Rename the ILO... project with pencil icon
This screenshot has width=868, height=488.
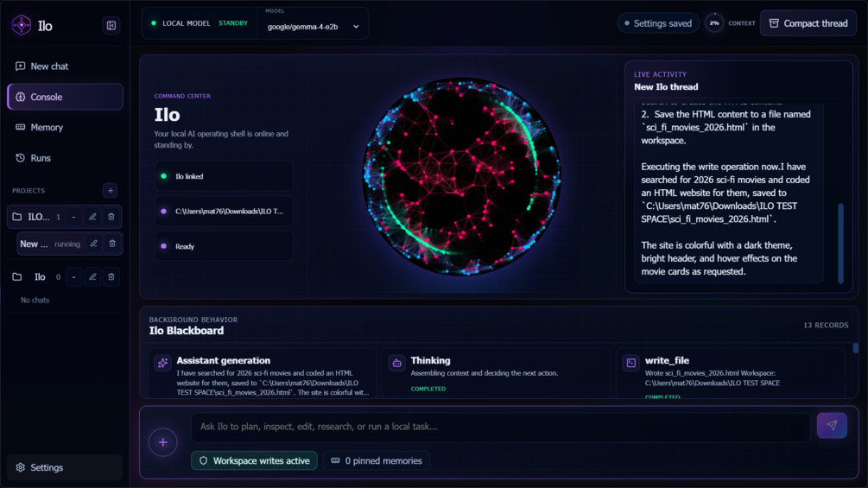coord(92,217)
